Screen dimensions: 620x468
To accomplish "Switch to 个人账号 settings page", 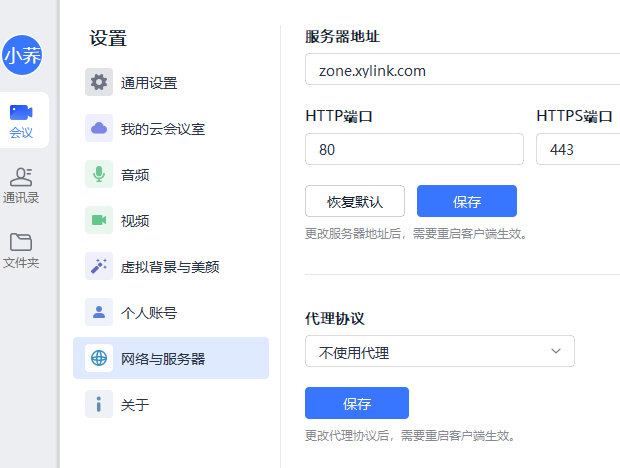I will (149, 312).
